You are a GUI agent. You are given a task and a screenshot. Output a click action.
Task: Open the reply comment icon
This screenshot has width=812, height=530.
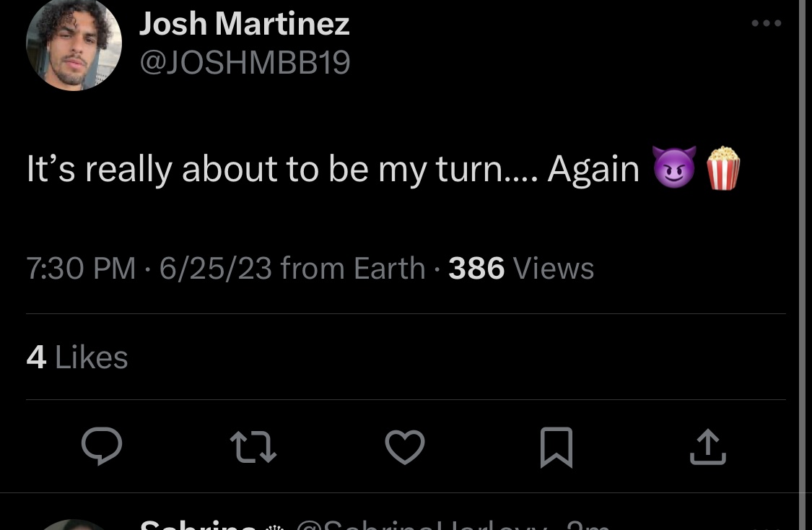(102, 446)
